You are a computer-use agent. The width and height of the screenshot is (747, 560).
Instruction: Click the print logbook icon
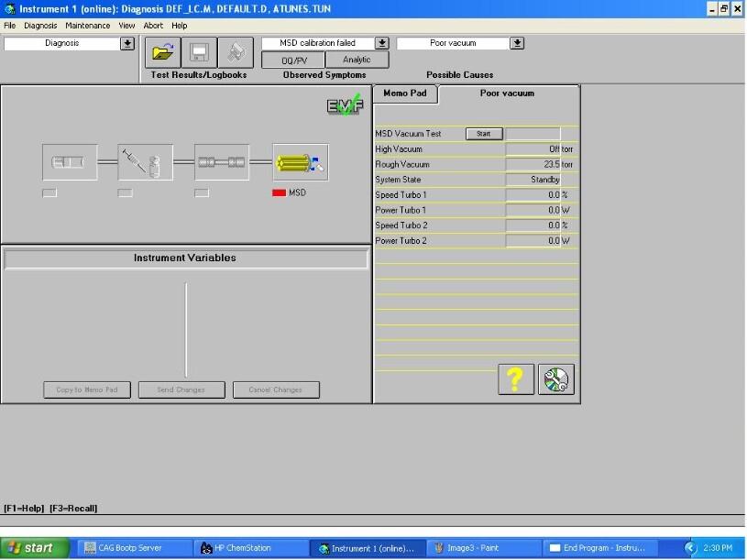point(235,52)
